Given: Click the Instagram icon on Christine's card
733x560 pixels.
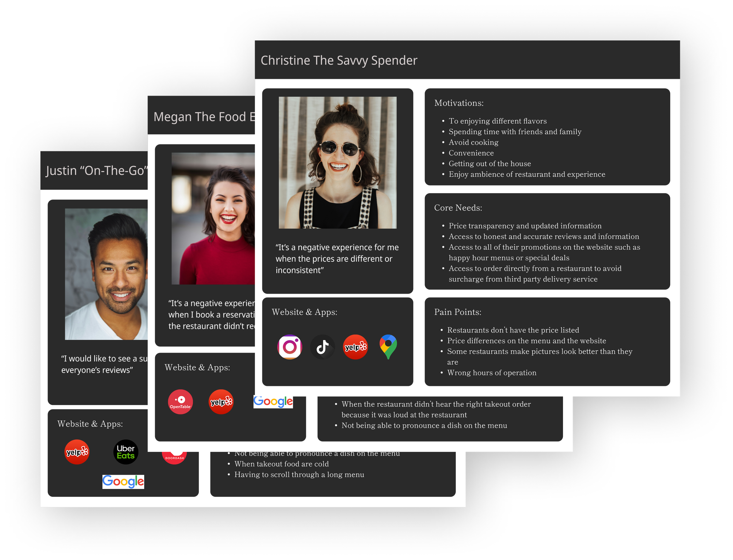Looking at the screenshot, I should (290, 347).
